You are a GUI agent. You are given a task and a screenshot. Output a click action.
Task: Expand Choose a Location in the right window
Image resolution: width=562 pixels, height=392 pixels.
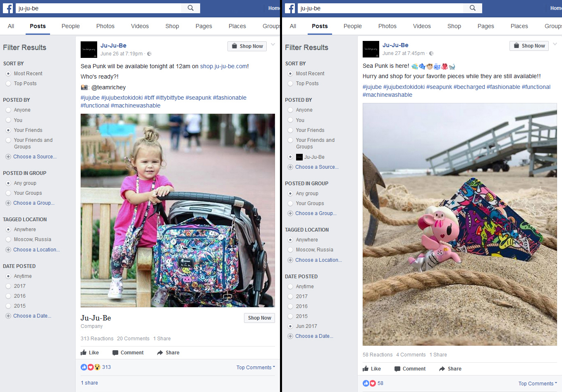pos(315,260)
